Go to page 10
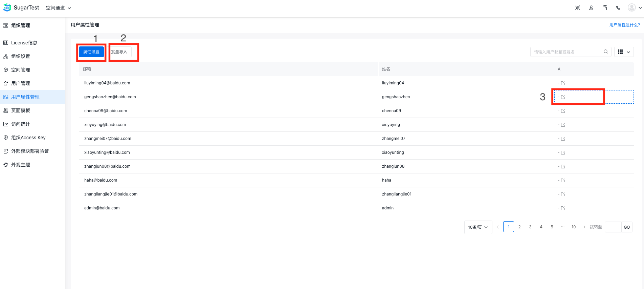This screenshot has height=289, width=644. pos(574,227)
